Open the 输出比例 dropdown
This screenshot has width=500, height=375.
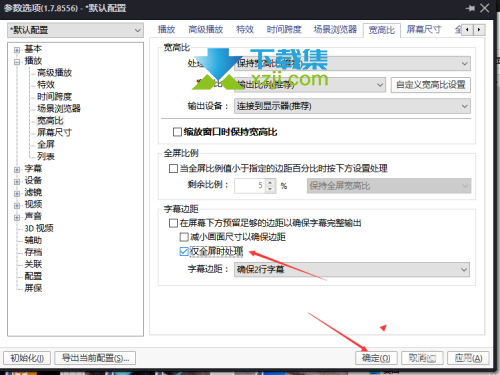point(310,85)
